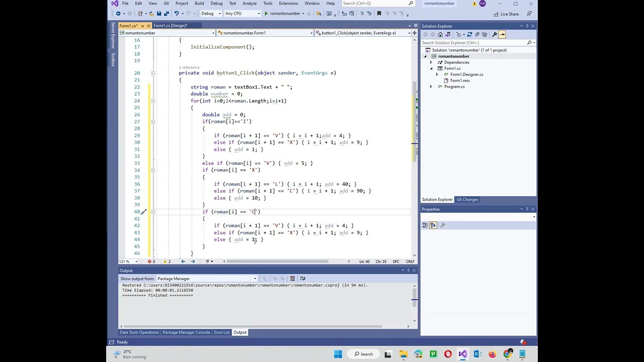
Task: Click the taskbar Search box
Action: click(x=363, y=354)
